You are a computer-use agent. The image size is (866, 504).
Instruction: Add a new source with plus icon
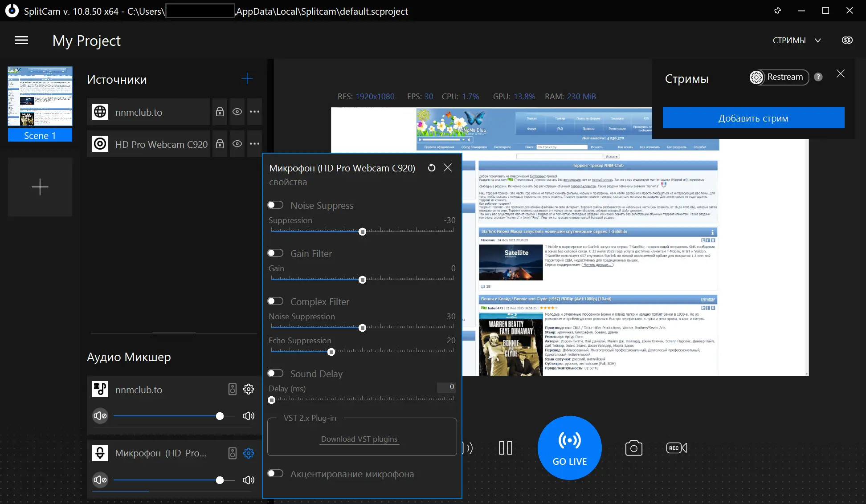[x=247, y=79]
